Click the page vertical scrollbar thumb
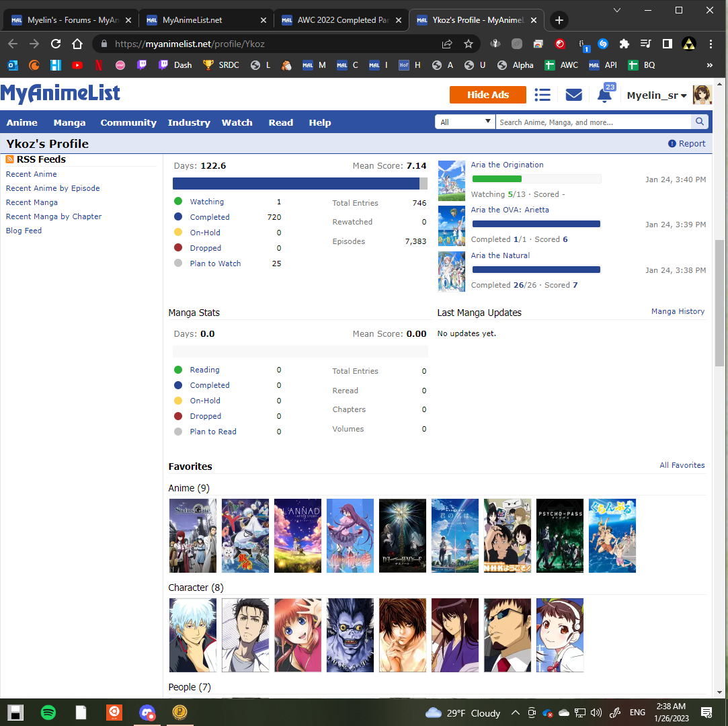Screen dimensions: 728x726 click(719, 303)
